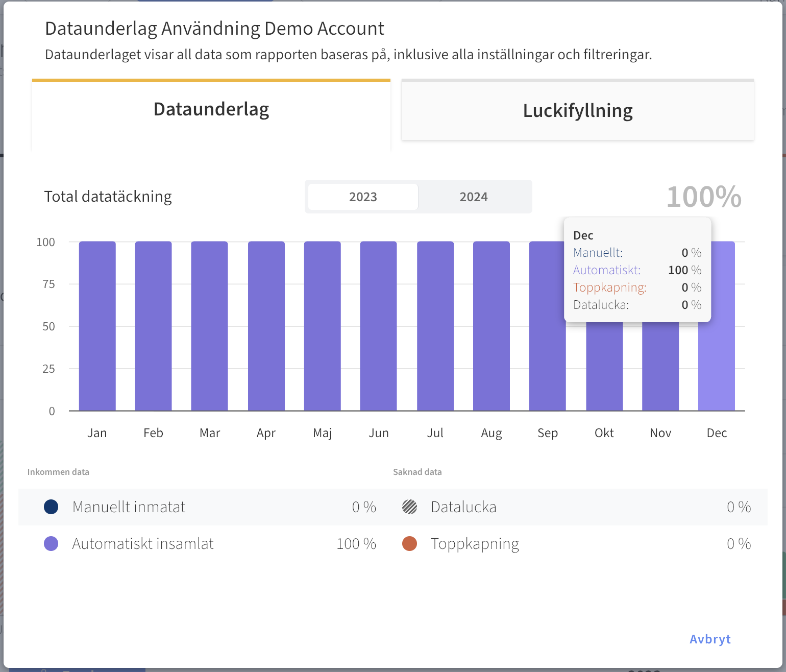Click the Jul bar in chart
Viewport: 786px width, 672px height.
tap(435, 326)
